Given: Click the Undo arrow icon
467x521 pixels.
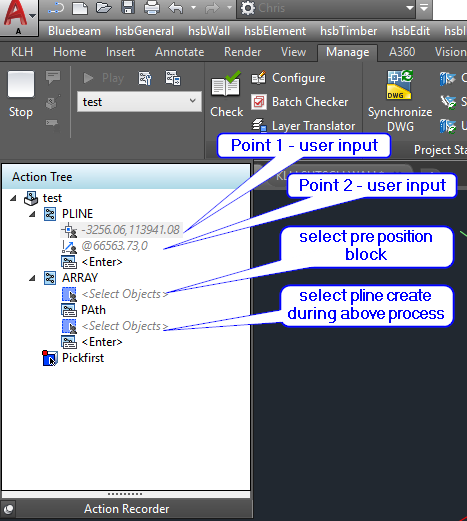Looking at the screenshot, I should click(x=176, y=8).
